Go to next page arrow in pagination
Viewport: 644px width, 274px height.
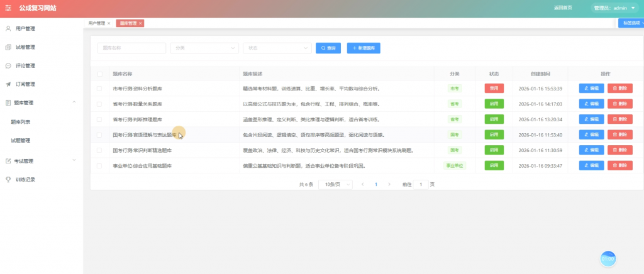(389, 185)
